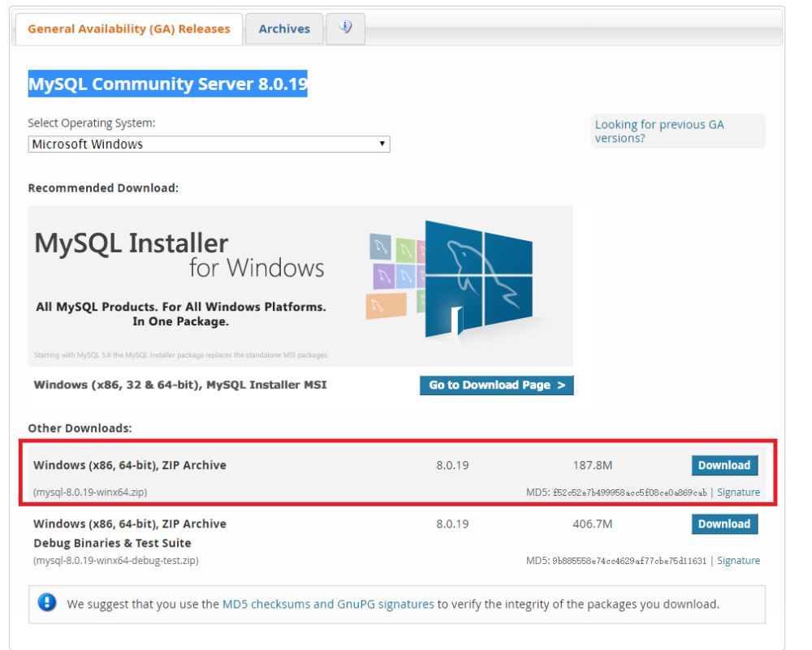
Task: Click the info icon tab beside Archives
Action: 347,26
